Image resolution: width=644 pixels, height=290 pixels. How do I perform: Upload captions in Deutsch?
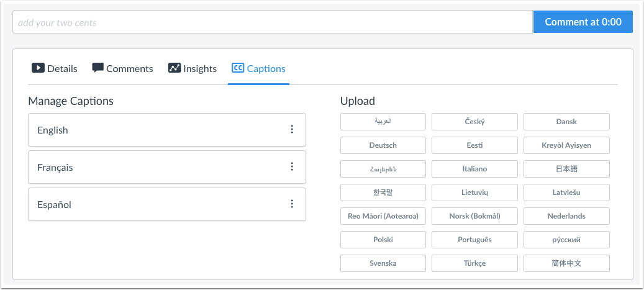[383, 145]
